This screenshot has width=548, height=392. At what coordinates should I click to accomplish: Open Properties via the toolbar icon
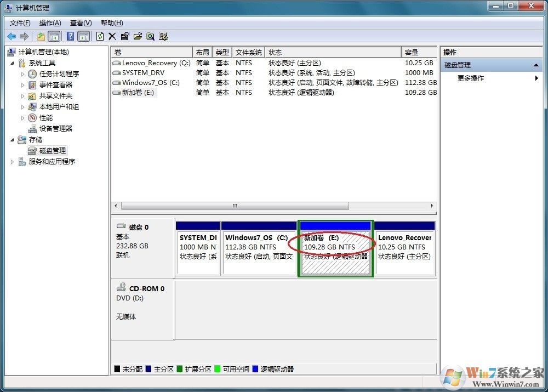point(125,36)
